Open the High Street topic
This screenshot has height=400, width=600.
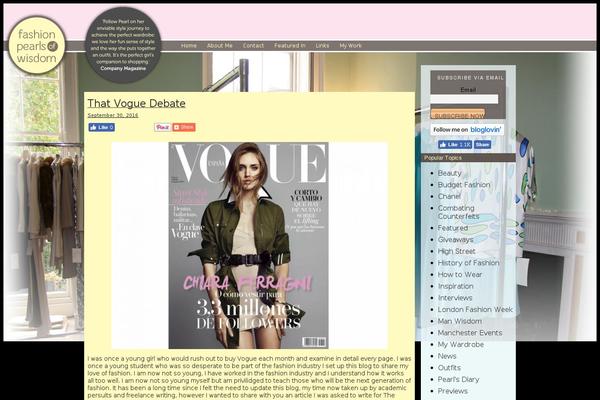pyautogui.click(x=457, y=251)
